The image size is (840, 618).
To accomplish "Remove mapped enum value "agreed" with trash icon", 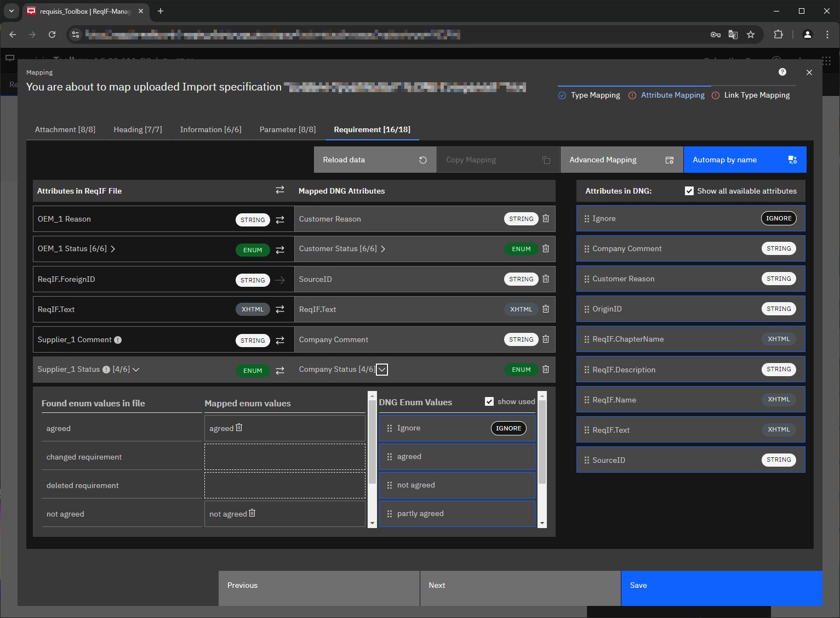I will point(239,428).
